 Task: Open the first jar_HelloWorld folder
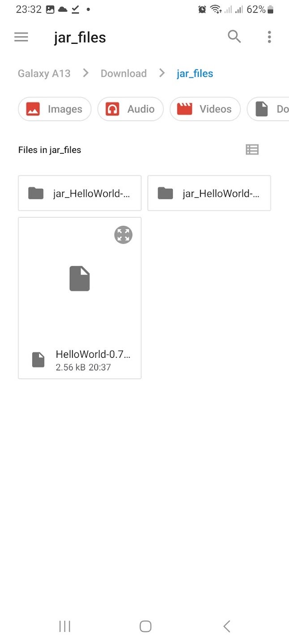click(x=80, y=193)
